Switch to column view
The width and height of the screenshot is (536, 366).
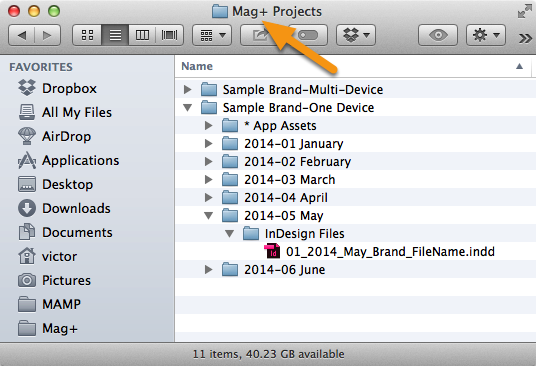[x=142, y=35]
